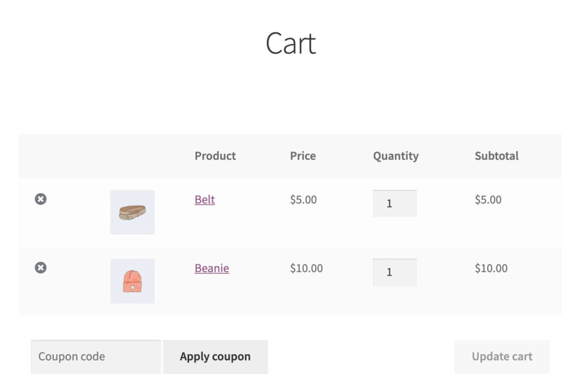Viewport: 579px width, 392px height.
Task: Open the Beanie product thumbnail image
Action: (x=132, y=281)
